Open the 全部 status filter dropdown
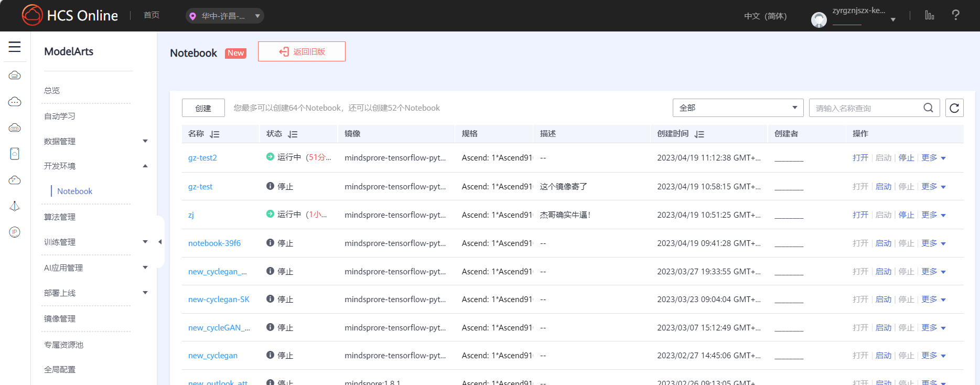 click(738, 108)
